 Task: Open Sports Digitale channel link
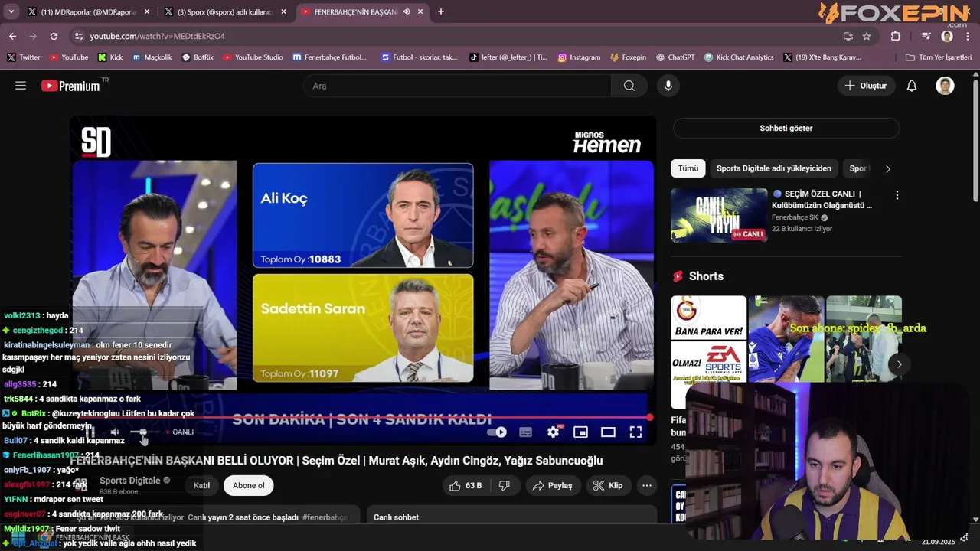pyautogui.click(x=130, y=480)
